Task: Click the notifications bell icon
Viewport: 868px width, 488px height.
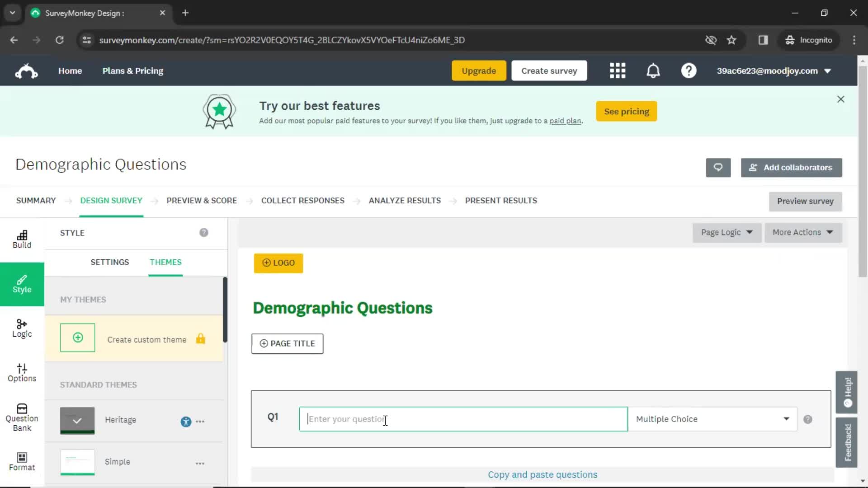Action: click(653, 70)
